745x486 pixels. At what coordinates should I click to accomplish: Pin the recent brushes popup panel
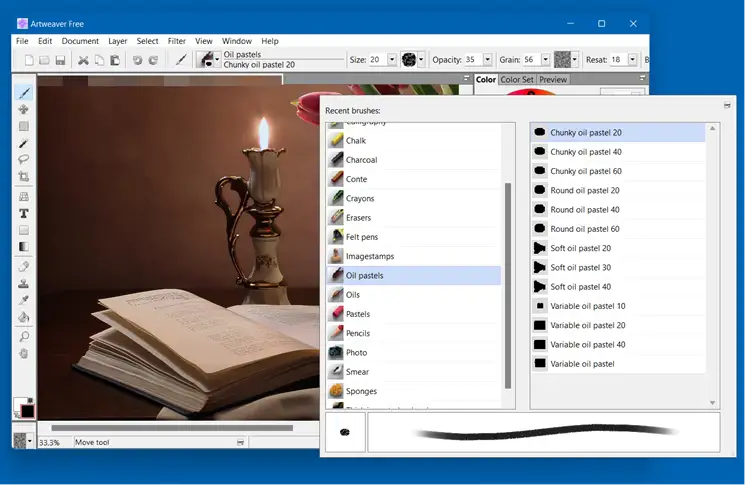pyautogui.click(x=727, y=105)
